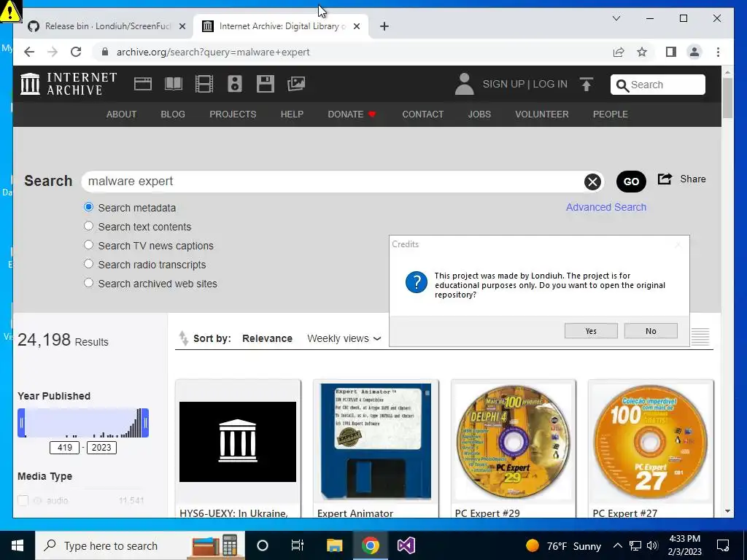Click right handle of Year Published slider
Image resolution: width=747 pixels, height=560 pixels.
coord(145,423)
